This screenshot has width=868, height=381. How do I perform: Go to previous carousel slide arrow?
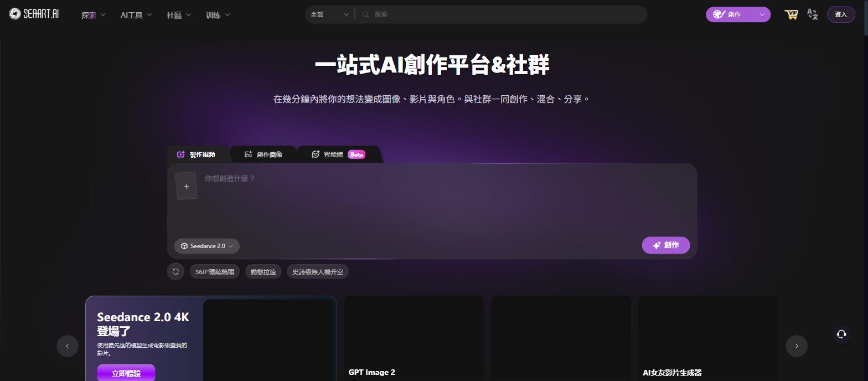(68, 346)
